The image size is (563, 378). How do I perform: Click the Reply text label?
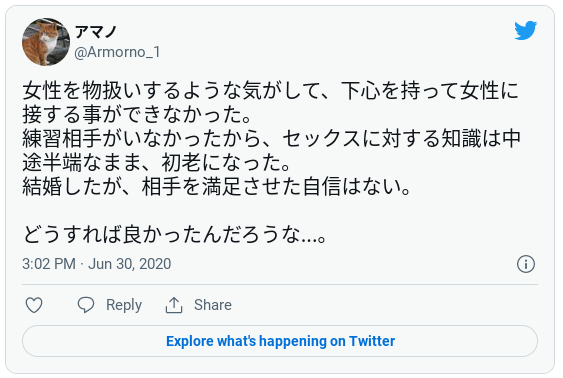point(124,305)
